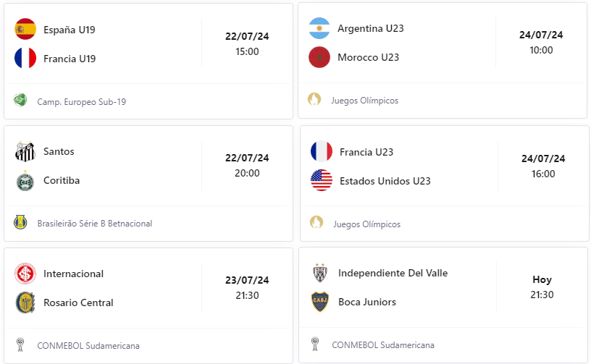Click the Boca Juniors badge
Viewport: 591px width, 364px height.
(320, 302)
